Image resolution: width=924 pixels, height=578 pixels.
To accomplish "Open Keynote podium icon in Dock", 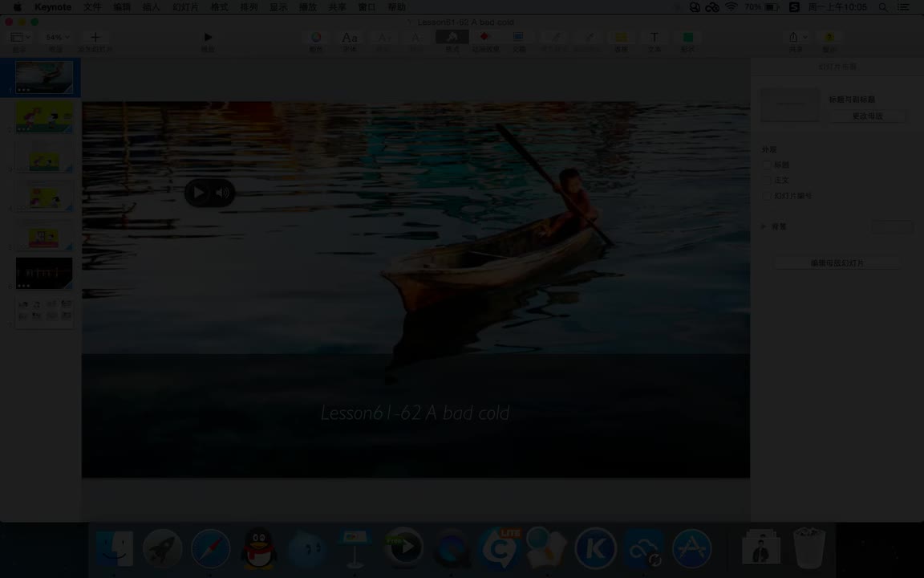I will click(355, 548).
